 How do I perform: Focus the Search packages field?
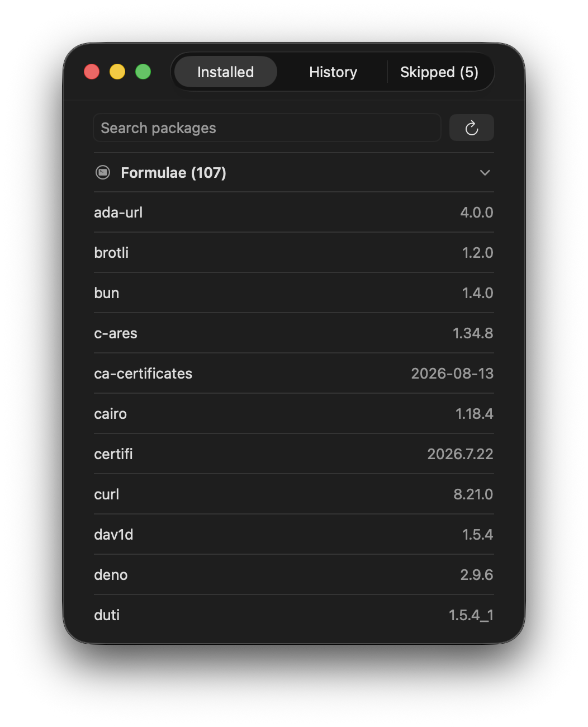click(267, 128)
